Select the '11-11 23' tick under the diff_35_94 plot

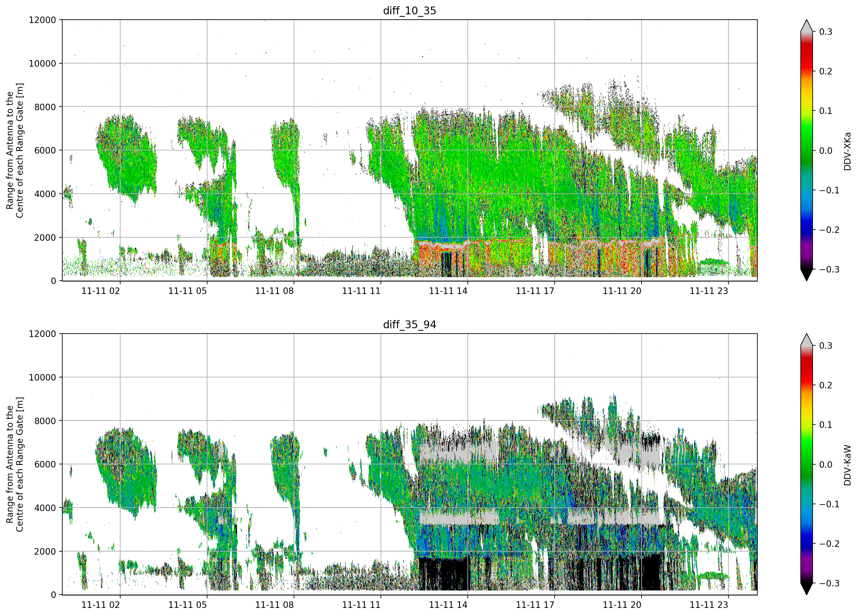[709, 605]
